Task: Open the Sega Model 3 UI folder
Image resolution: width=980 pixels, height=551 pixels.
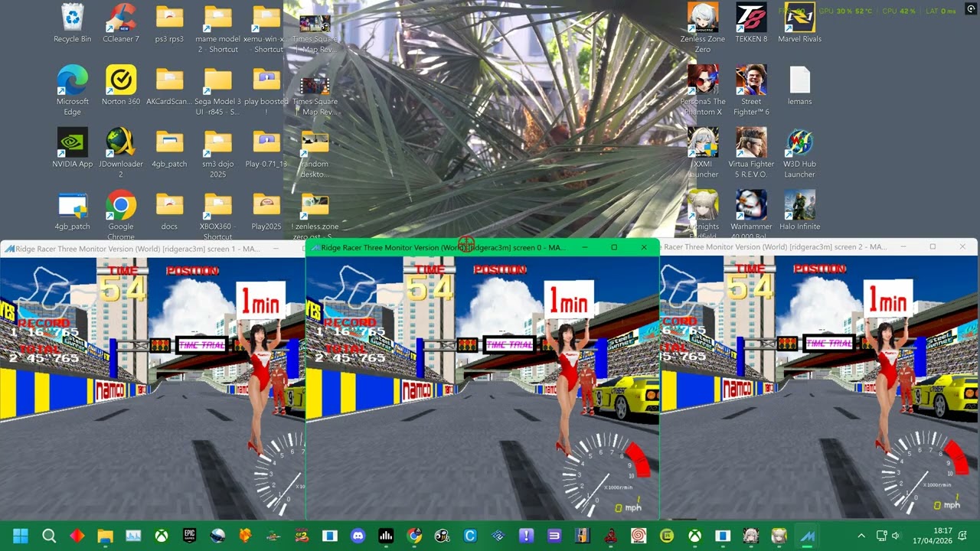Action: coord(218,90)
